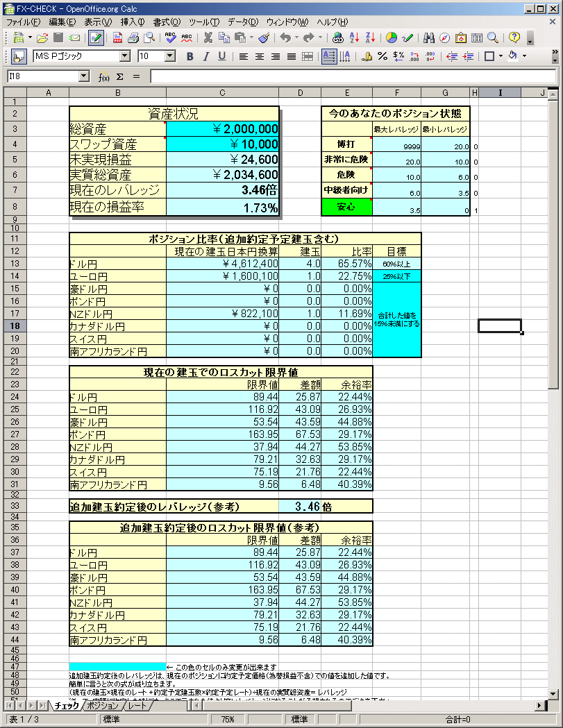Apply percent number format
The width and height of the screenshot is (563, 728).
click(x=382, y=56)
